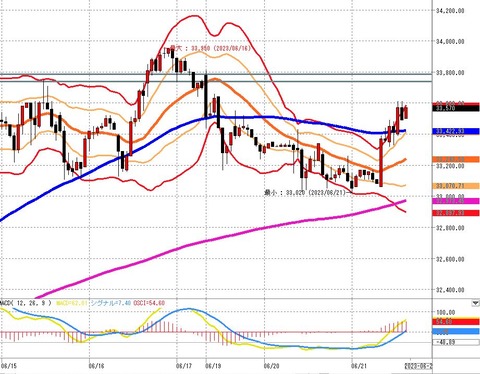
Task: Click the 06/20 date axis label
Action: click(x=272, y=366)
